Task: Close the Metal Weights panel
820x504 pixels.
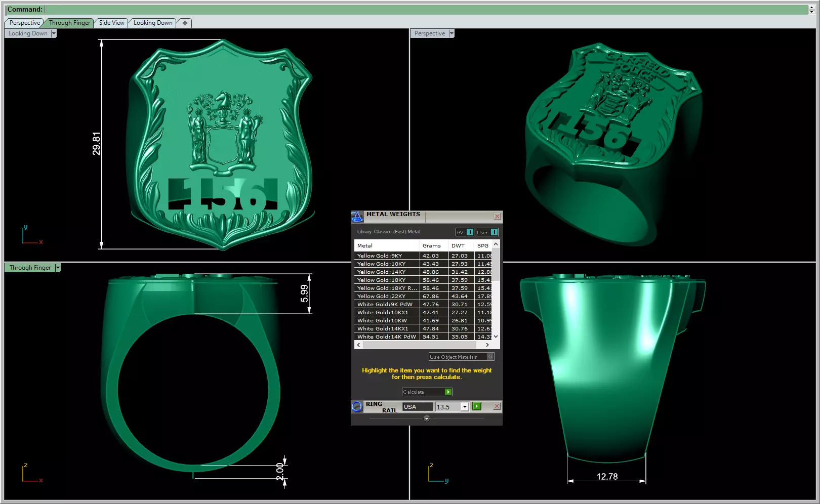Action: (x=498, y=217)
